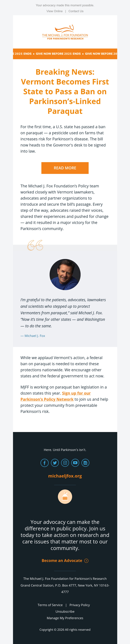Click Michael J. Fox's portrait photo

(x=65, y=275)
